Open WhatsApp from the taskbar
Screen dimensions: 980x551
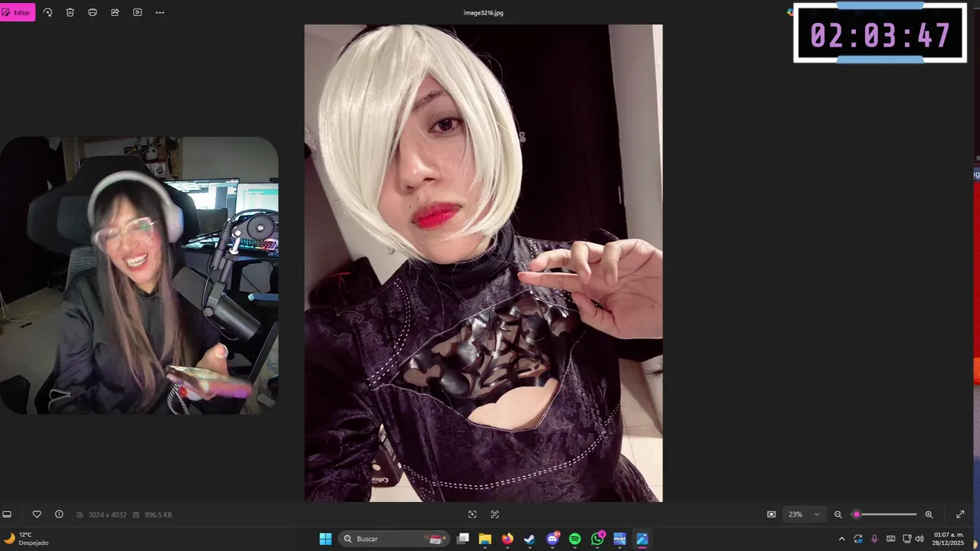tap(597, 539)
